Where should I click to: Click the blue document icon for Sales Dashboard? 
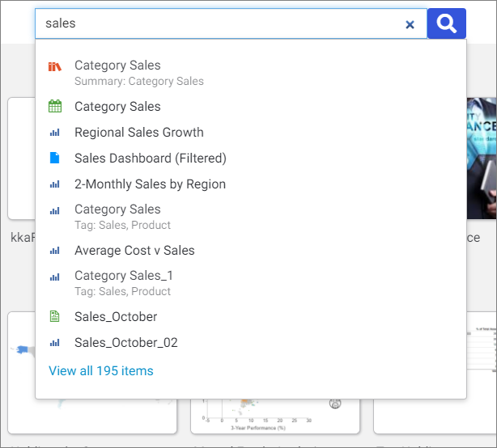[55, 158]
